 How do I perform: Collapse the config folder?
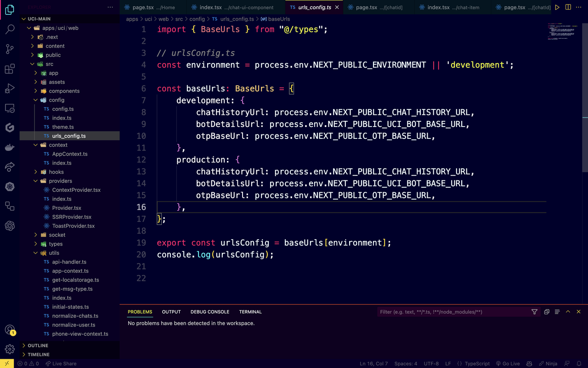pyautogui.click(x=69, y=100)
